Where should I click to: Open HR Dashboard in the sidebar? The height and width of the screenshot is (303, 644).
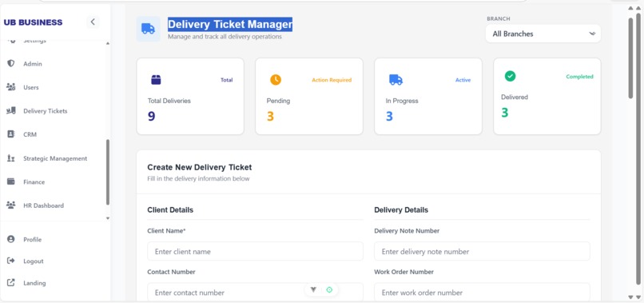click(x=43, y=205)
